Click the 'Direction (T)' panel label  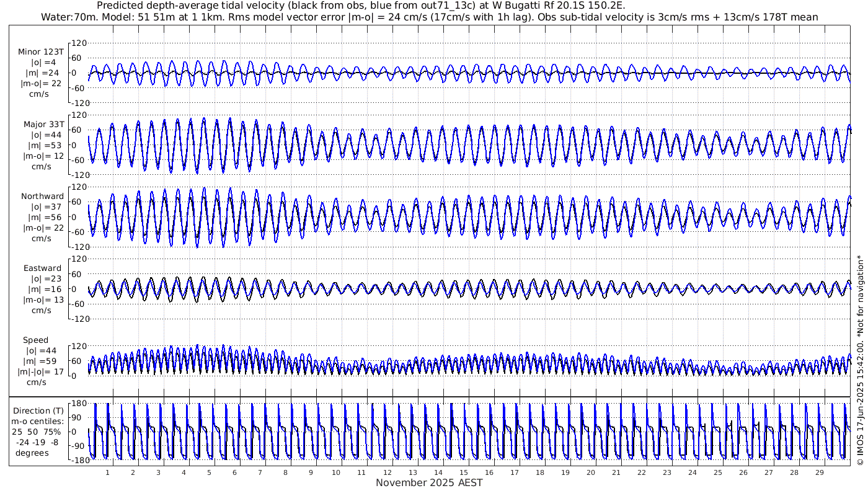40,410
